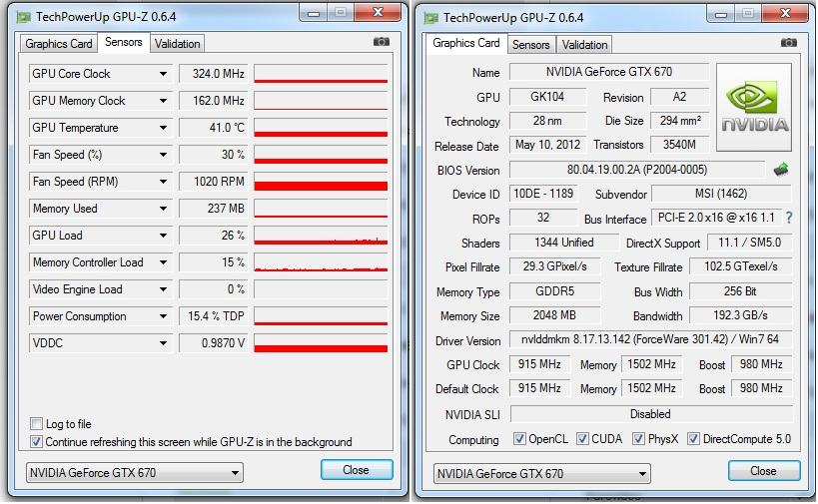Open the Validation tab in right window
The image size is (818, 504).
(585, 45)
